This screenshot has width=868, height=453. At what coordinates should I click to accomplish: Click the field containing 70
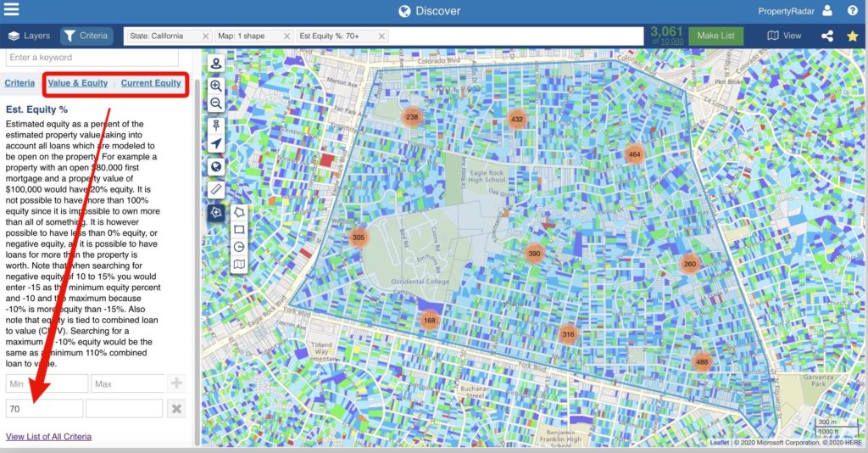44,409
